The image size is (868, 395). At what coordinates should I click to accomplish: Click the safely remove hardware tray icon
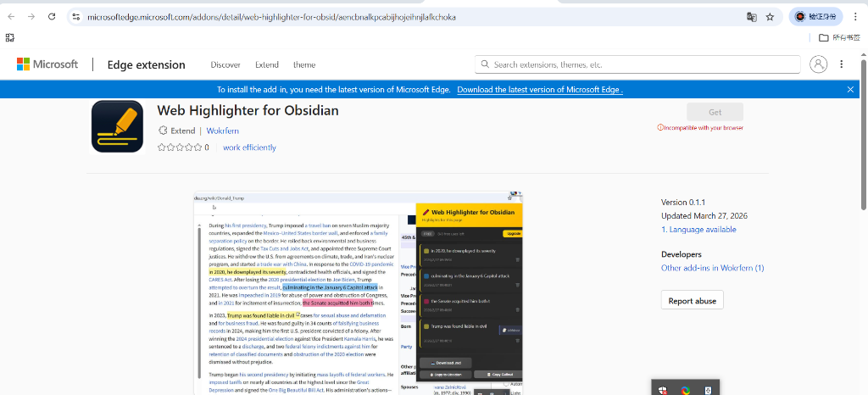(x=708, y=390)
